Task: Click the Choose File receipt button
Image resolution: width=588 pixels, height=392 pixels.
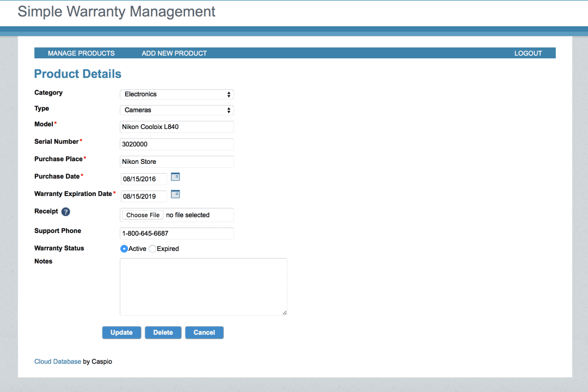Action: point(143,215)
